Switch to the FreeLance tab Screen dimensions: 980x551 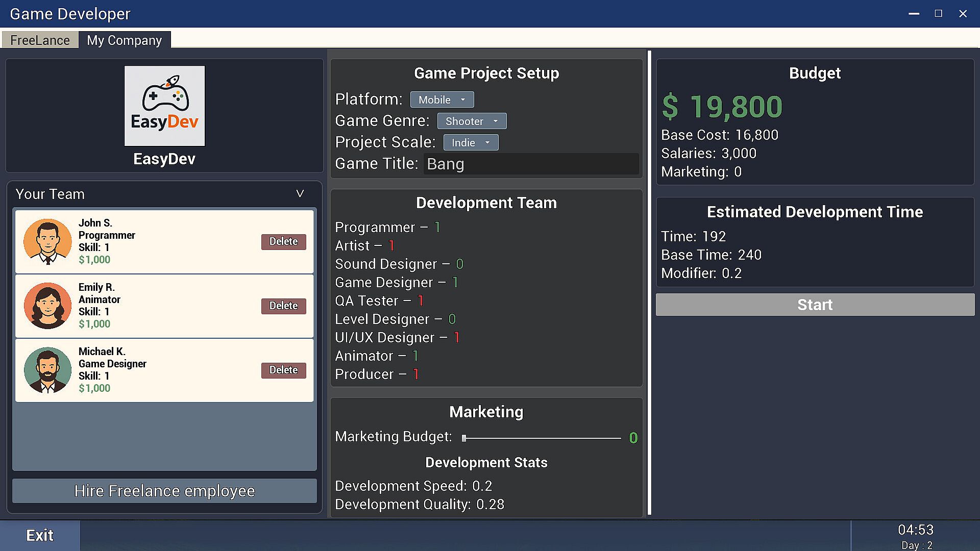[40, 40]
